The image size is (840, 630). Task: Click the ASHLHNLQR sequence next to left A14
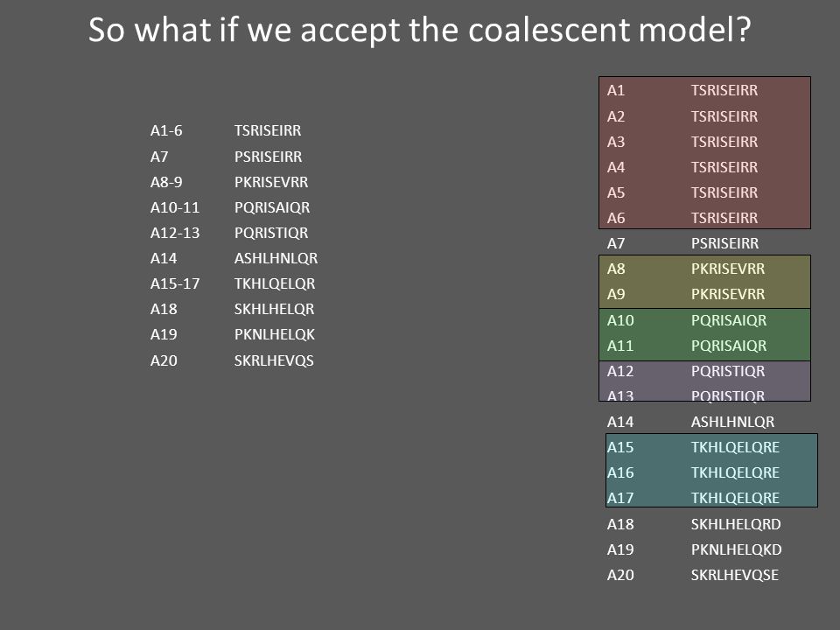(x=276, y=259)
